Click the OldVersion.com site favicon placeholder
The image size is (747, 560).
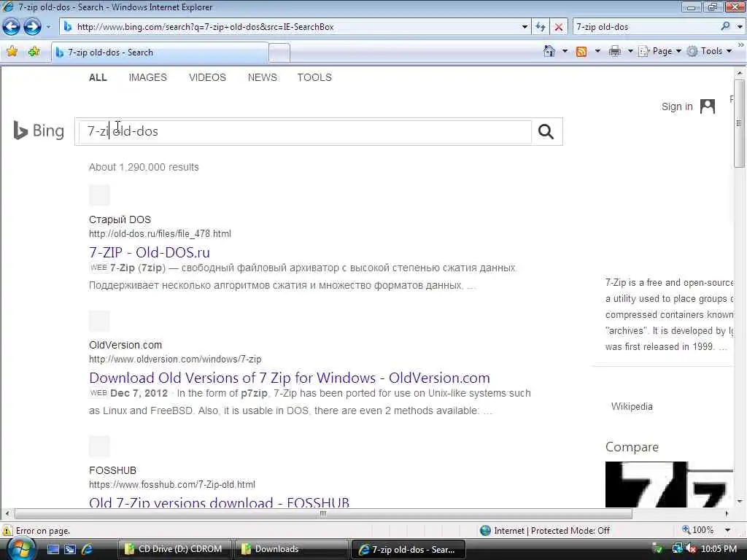point(99,321)
